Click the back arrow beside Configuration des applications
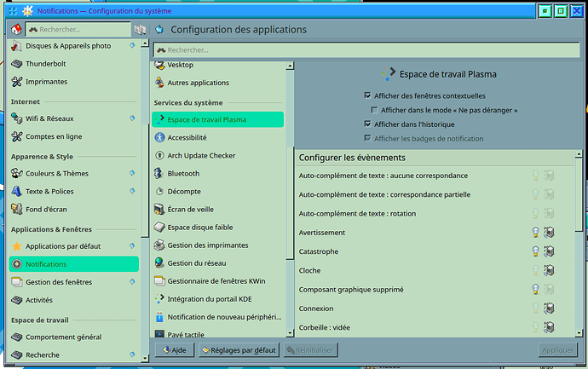The height and width of the screenshot is (369, 588). pyautogui.click(x=159, y=29)
